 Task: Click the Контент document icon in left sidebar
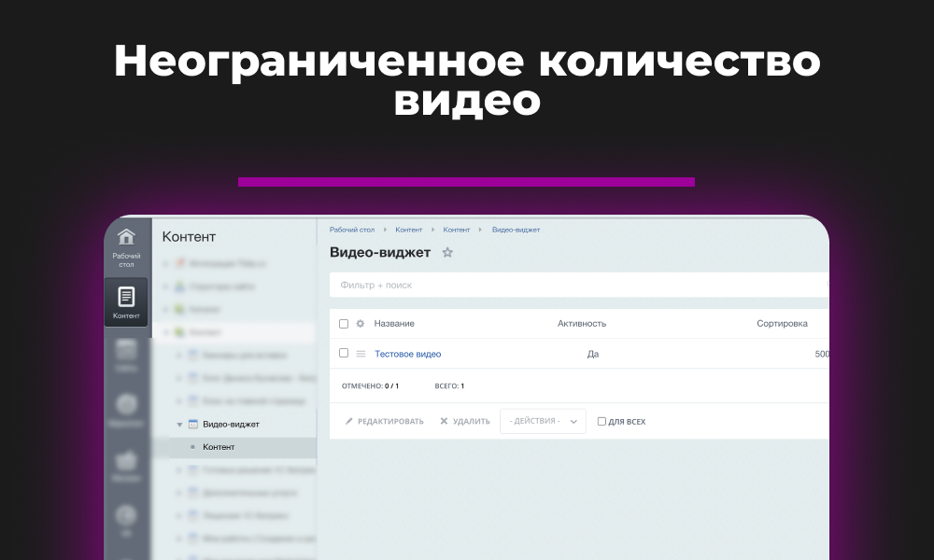(127, 299)
